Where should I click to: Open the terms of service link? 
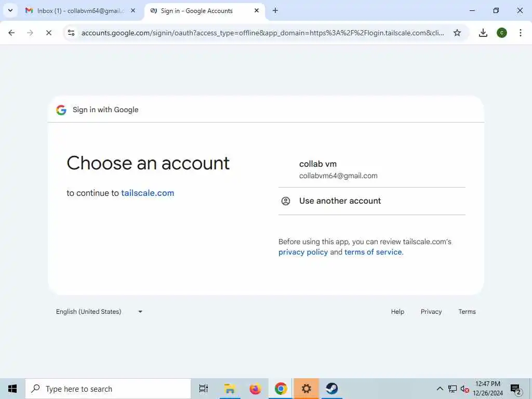pyautogui.click(x=373, y=252)
